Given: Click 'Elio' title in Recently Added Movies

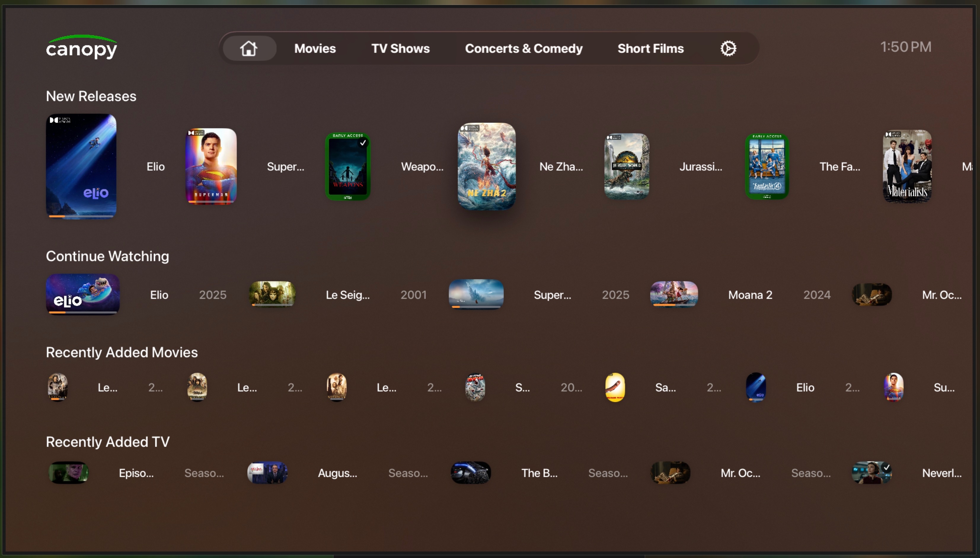Looking at the screenshot, I should [x=805, y=387].
